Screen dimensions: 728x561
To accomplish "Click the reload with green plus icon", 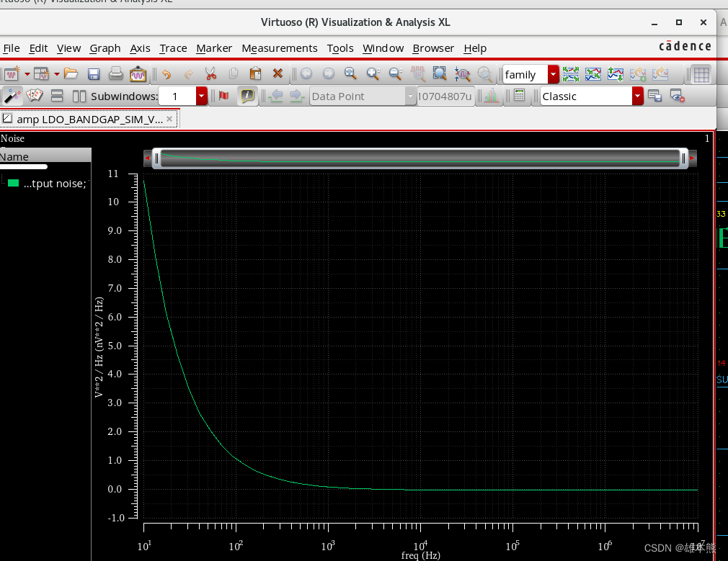I will pyautogui.click(x=638, y=73).
